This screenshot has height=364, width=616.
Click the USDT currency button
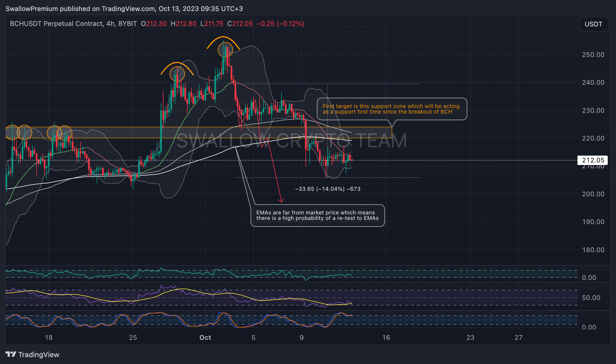tap(593, 24)
